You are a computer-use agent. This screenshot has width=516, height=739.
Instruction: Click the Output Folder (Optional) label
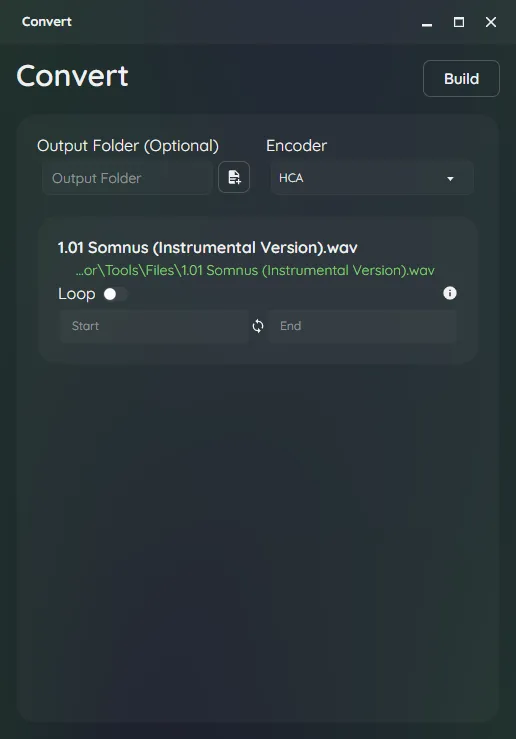128,146
